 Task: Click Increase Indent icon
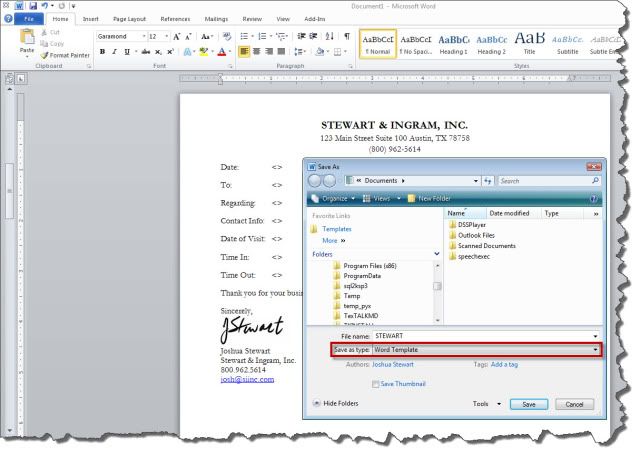(314, 36)
